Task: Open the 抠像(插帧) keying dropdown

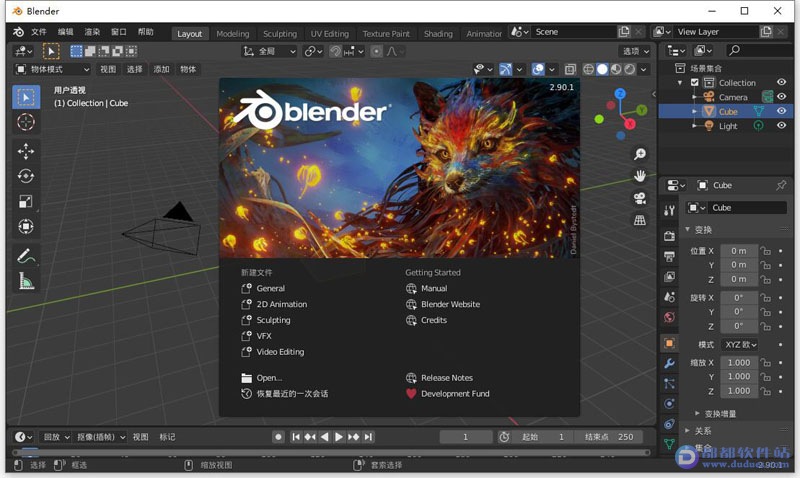Action: click(101, 437)
